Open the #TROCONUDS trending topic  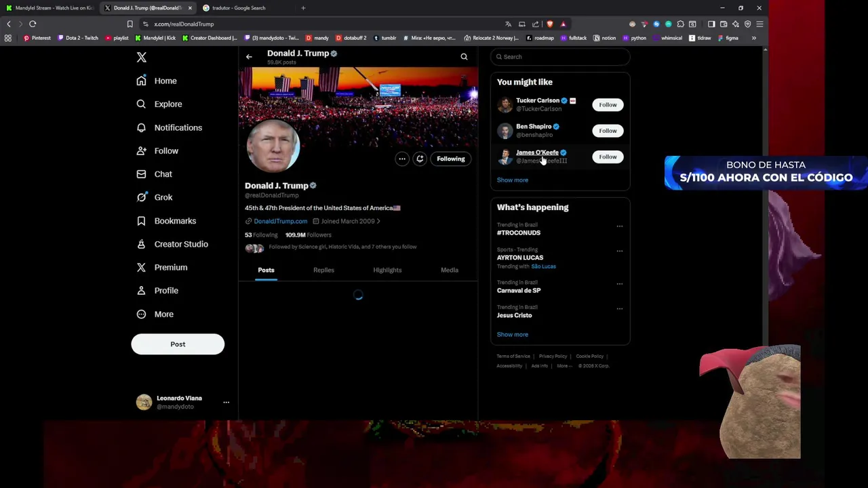[519, 233]
